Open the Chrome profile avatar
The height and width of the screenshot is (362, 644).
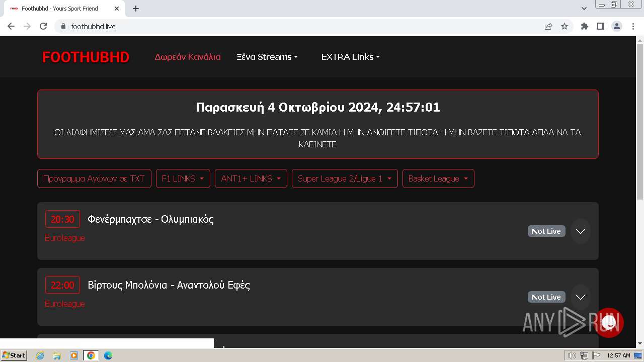pos(617,26)
